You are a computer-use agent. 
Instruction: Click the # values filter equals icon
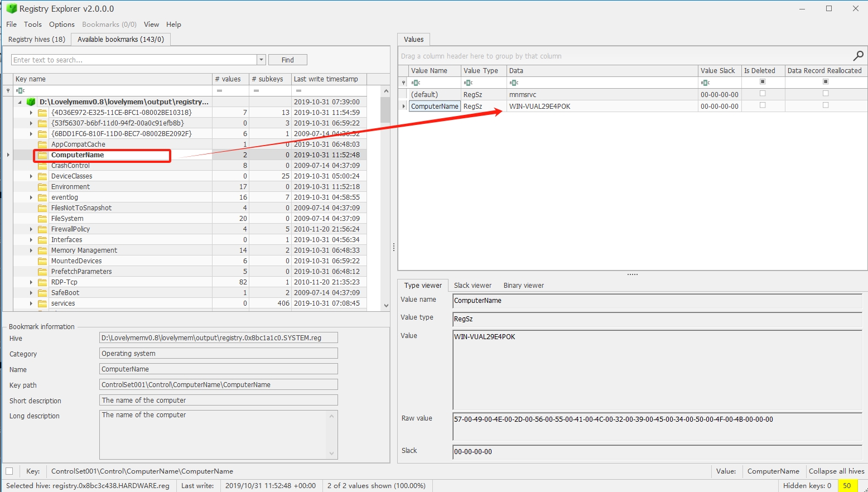[x=219, y=90]
